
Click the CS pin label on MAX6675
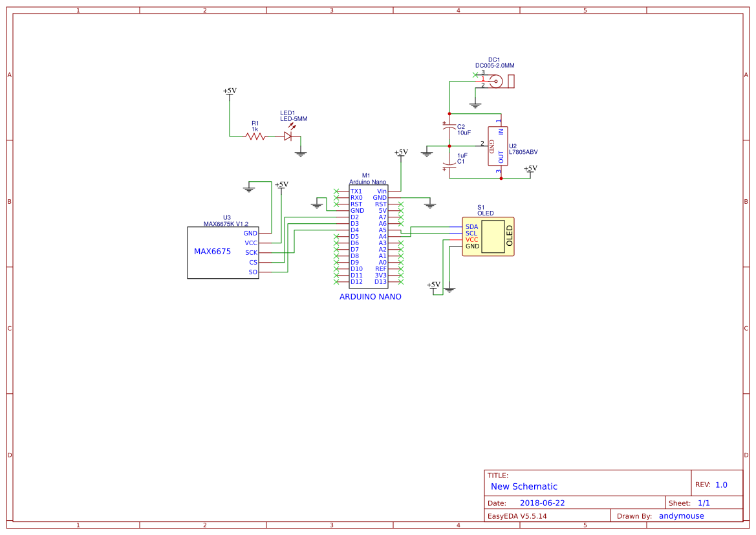click(255, 262)
